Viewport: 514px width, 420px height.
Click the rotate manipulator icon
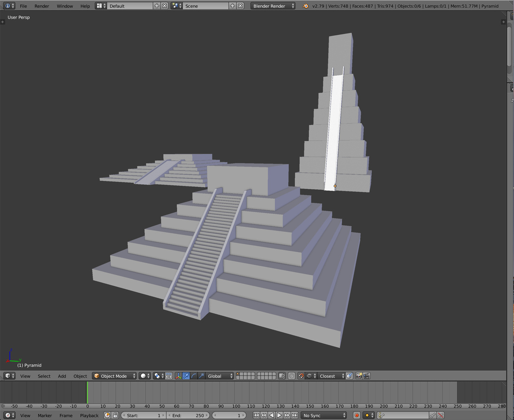pyautogui.click(x=194, y=376)
